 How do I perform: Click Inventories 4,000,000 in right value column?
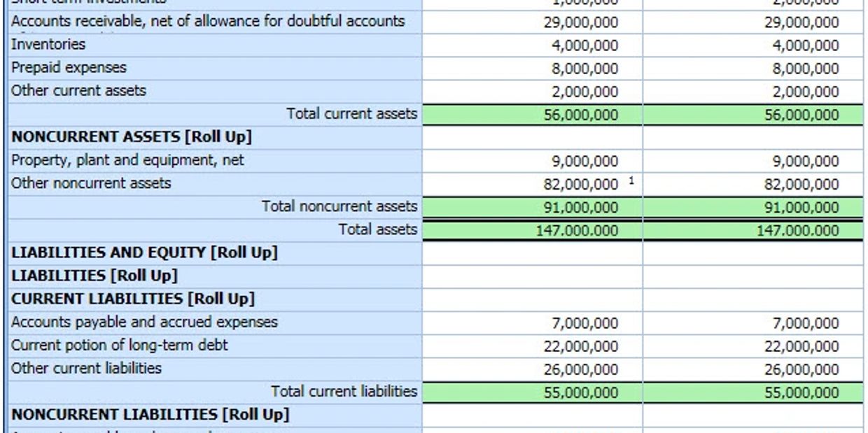753,45
